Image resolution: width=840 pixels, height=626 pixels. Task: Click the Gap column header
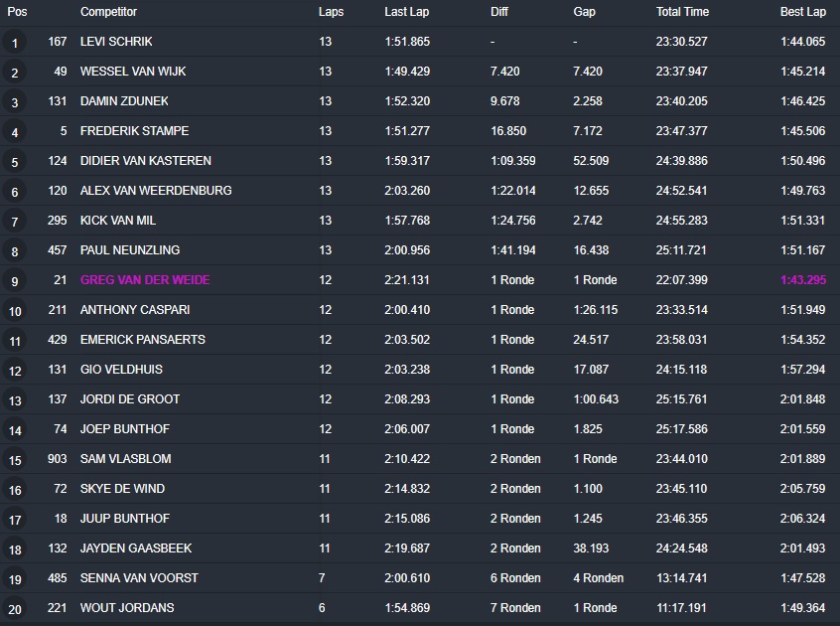click(585, 12)
